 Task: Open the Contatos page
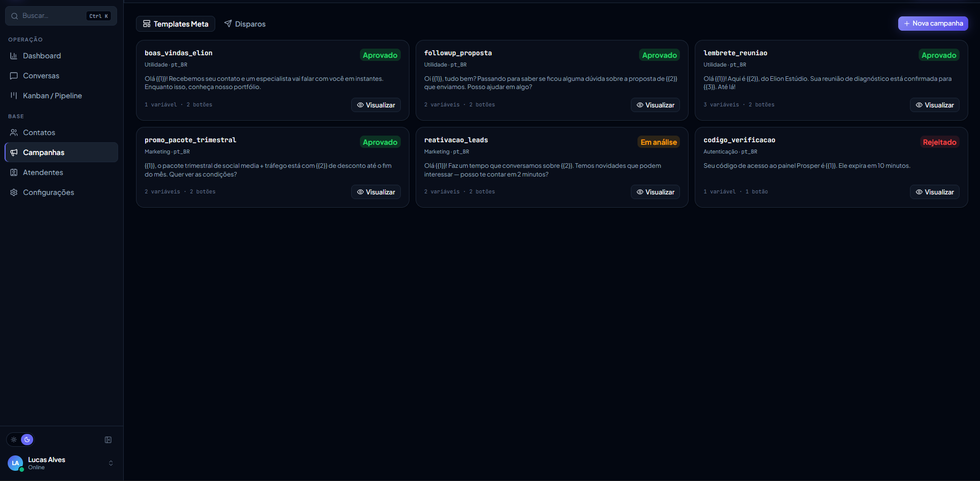(x=61, y=133)
